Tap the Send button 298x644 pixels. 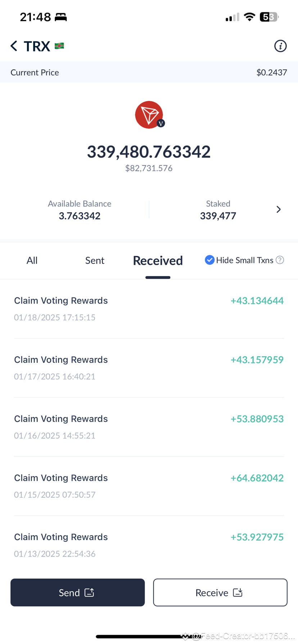[x=77, y=592]
